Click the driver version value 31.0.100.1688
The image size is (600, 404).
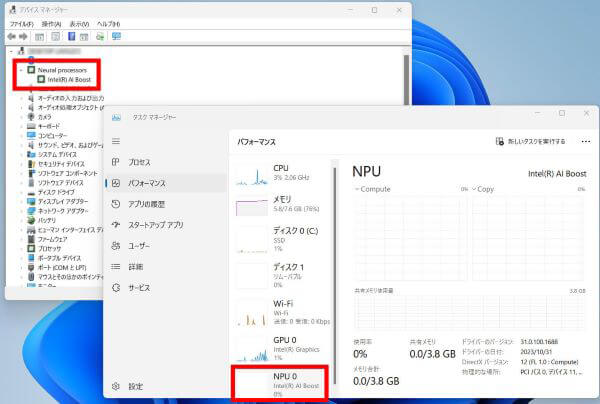[x=539, y=342]
